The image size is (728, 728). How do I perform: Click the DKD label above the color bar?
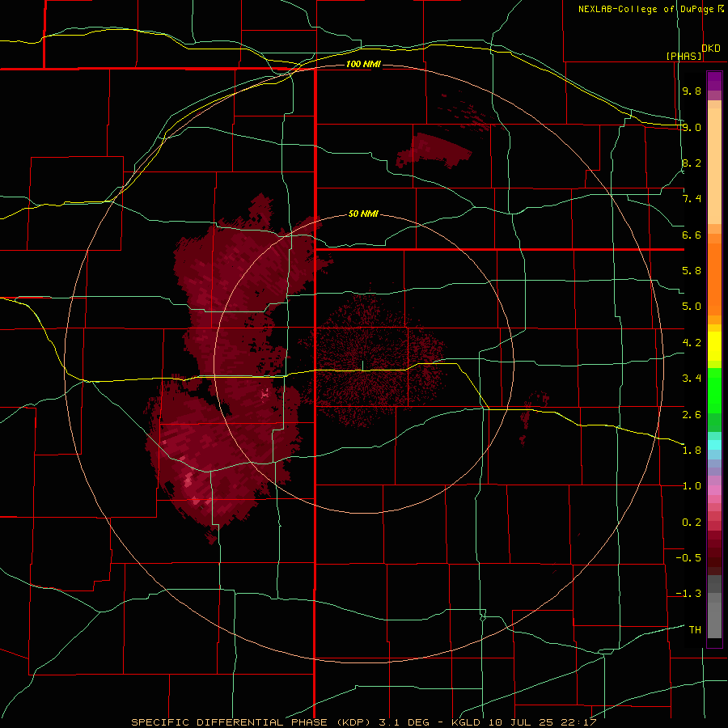(711, 49)
